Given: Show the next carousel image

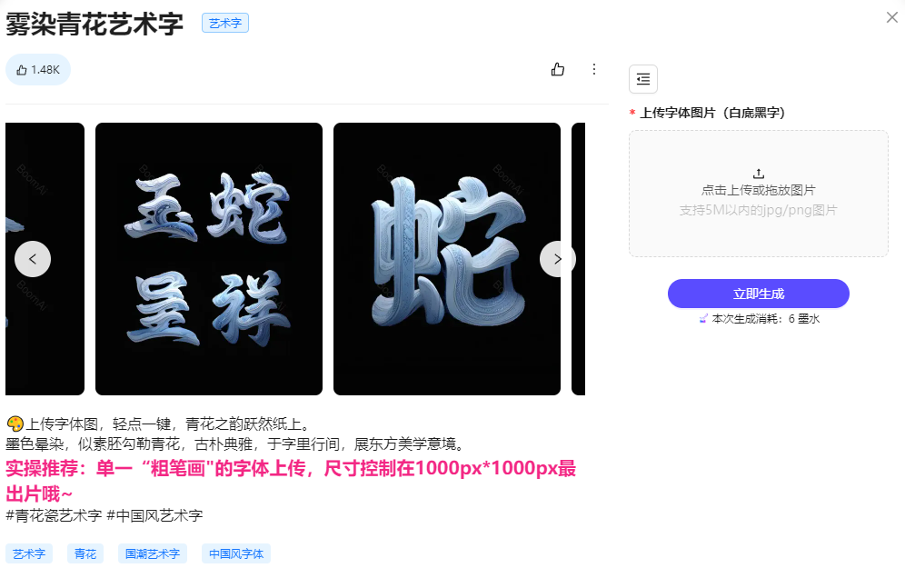Looking at the screenshot, I should pyautogui.click(x=557, y=259).
